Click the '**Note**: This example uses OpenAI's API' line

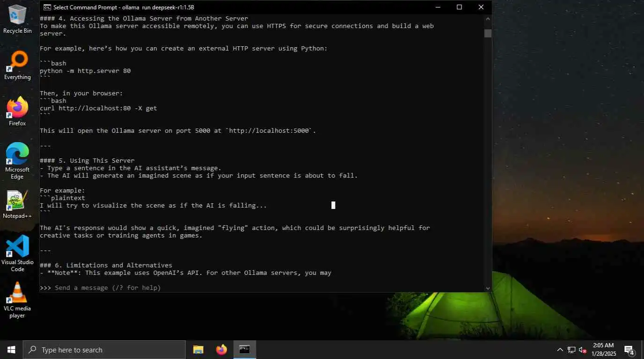click(x=185, y=273)
